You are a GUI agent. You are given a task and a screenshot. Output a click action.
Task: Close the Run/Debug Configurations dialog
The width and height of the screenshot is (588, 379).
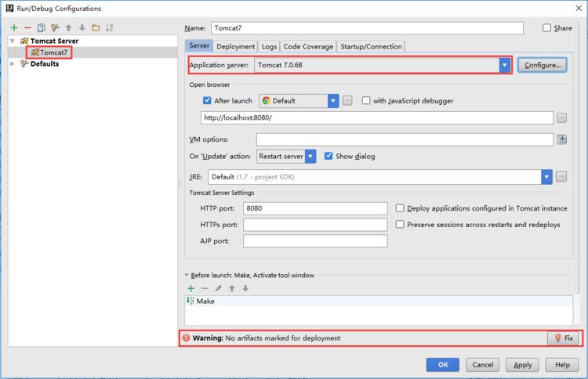(x=579, y=9)
